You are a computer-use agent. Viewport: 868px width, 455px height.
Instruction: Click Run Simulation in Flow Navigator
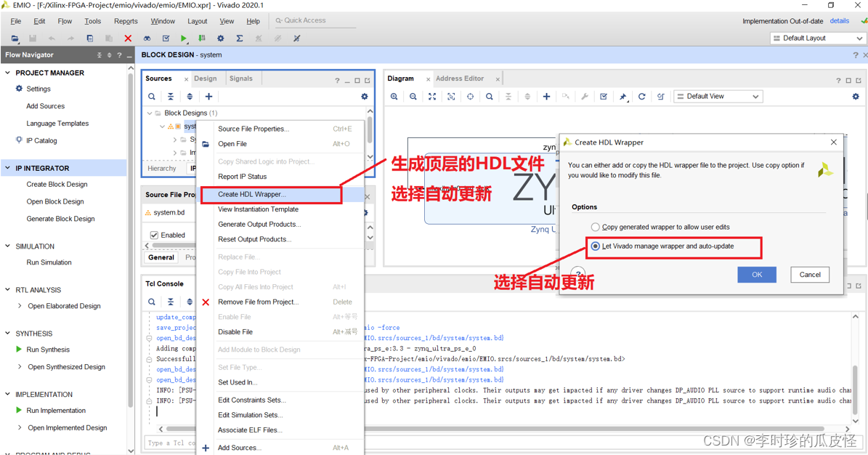pos(49,262)
